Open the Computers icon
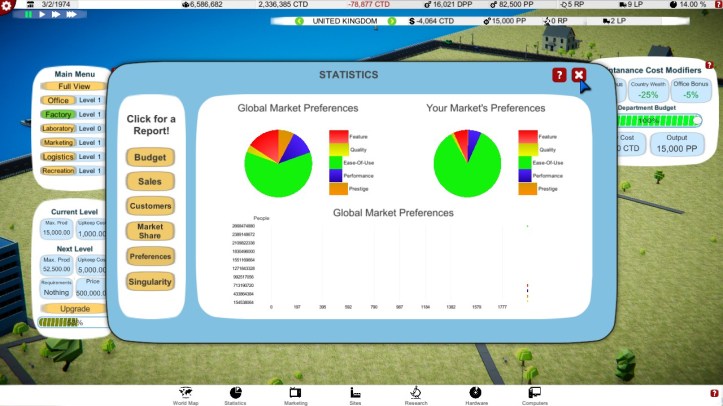 pos(535,393)
